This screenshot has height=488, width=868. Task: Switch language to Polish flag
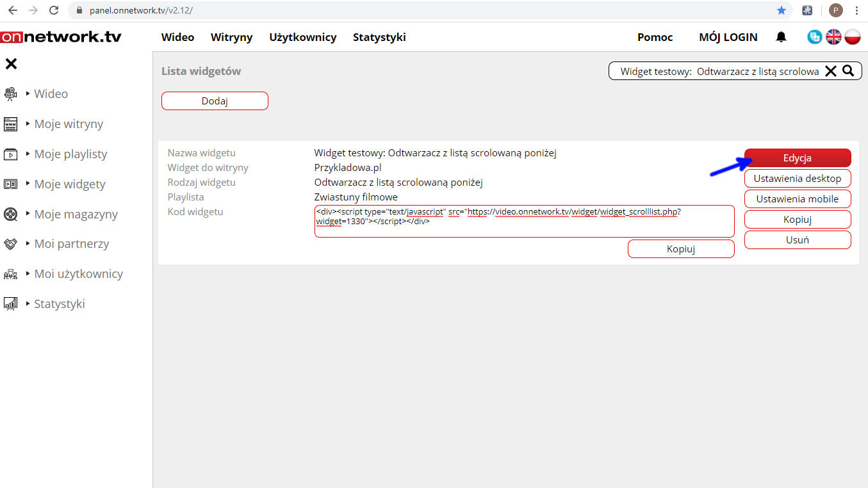pos(852,37)
